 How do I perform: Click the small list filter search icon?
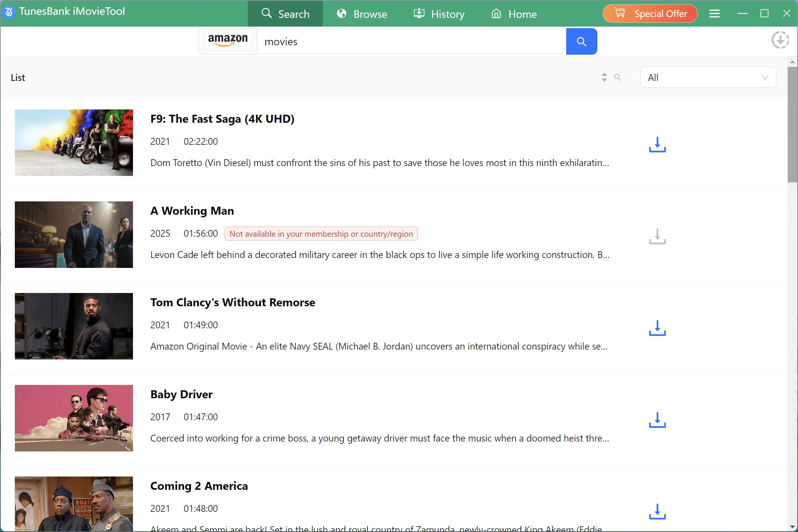(617, 78)
